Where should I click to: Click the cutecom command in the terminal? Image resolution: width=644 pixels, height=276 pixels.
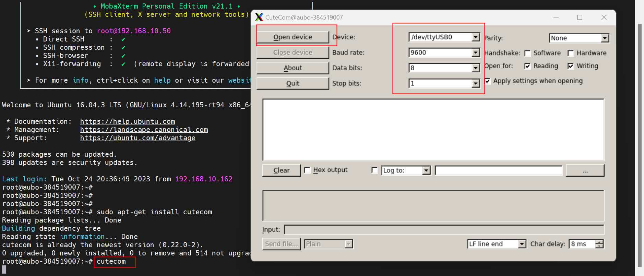(x=111, y=261)
